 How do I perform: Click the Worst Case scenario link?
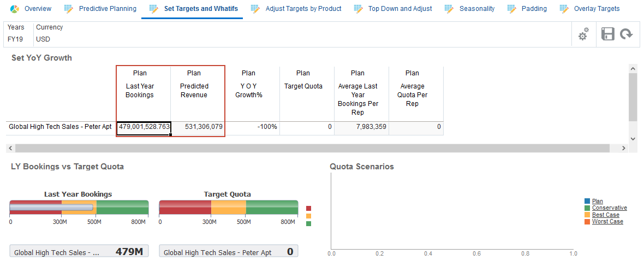pos(607,222)
